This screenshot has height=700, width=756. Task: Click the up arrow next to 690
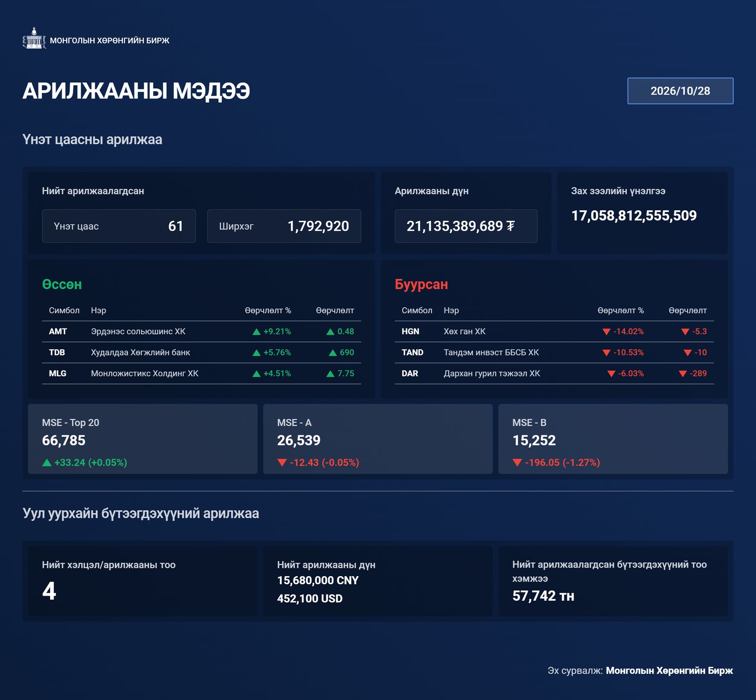pyautogui.click(x=333, y=353)
